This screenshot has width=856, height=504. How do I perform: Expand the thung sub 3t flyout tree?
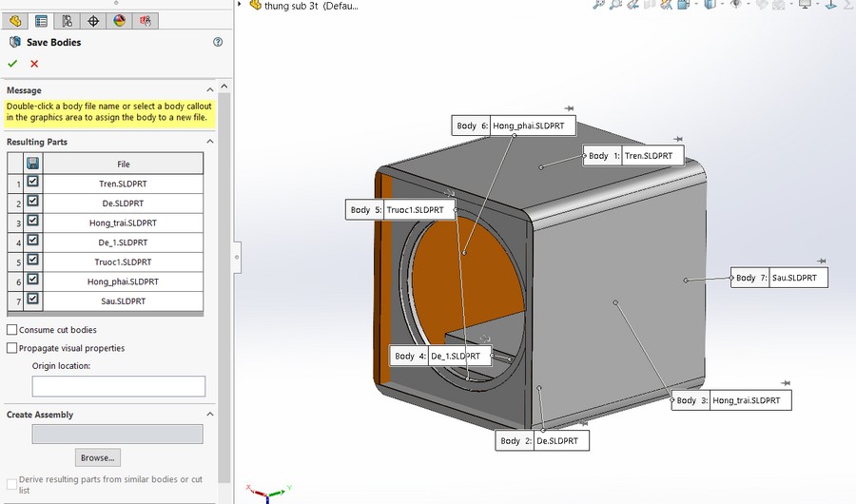click(240, 5)
